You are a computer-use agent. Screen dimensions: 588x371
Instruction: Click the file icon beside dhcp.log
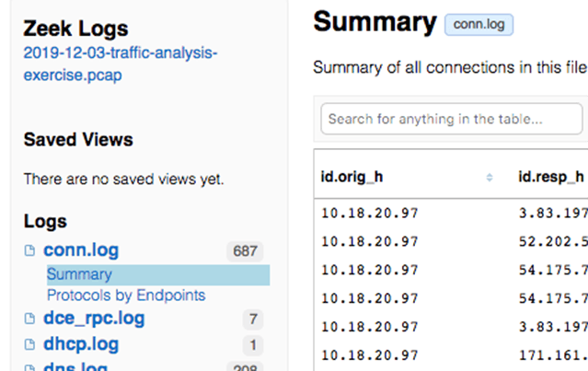29,344
